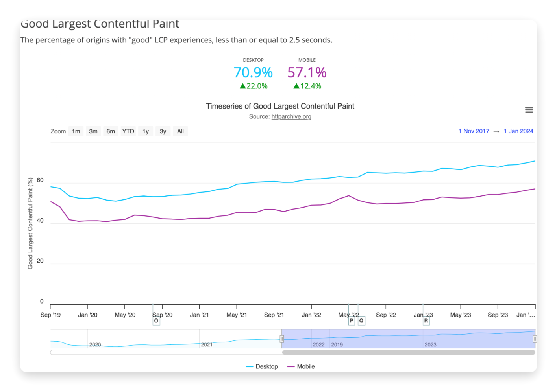Viewport: 557px width, 392px height.
Task: Click the 22.0% desktop change indicator
Action: point(254,86)
